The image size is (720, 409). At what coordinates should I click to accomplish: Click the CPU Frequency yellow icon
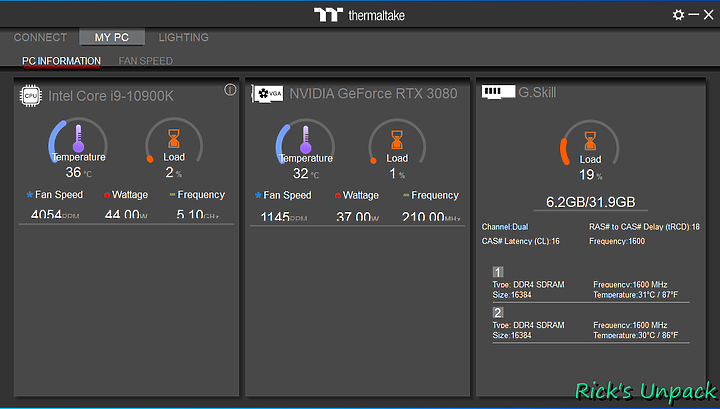tap(172, 195)
